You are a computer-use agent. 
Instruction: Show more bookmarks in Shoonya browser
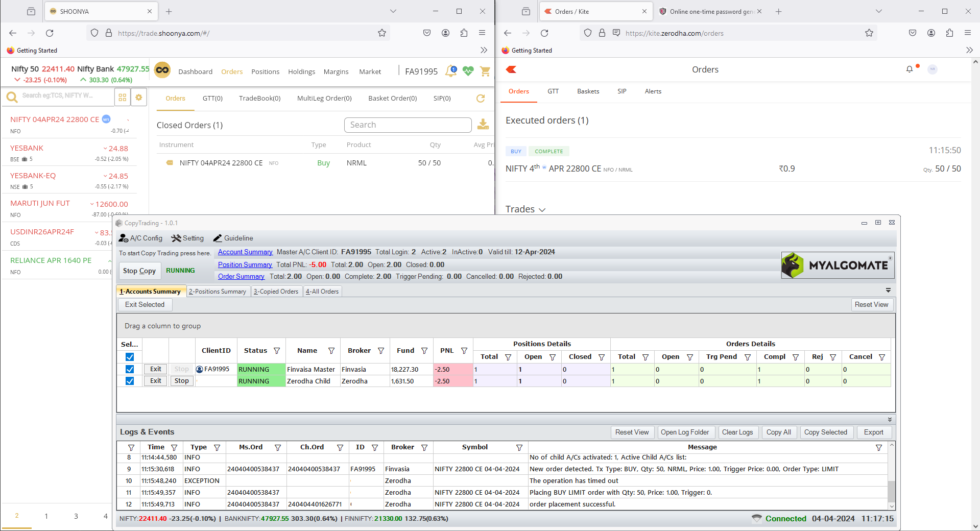(x=484, y=50)
